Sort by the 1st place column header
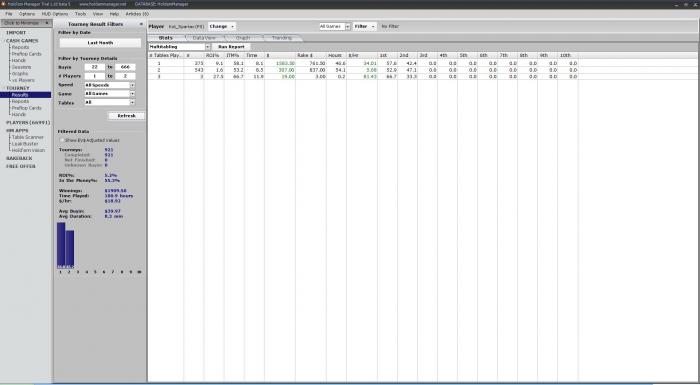This screenshot has height=385, width=700. [x=388, y=55]
